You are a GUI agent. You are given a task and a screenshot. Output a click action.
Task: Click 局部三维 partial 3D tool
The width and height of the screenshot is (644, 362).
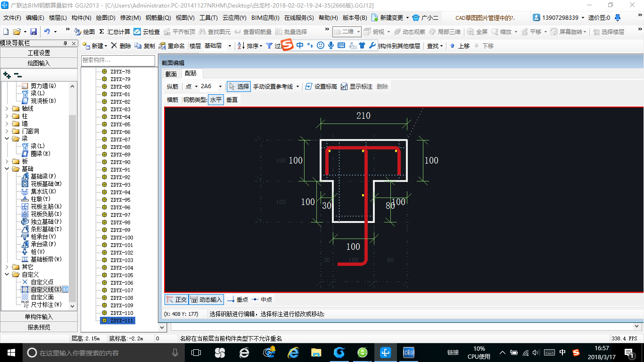(x=445, y=32)
